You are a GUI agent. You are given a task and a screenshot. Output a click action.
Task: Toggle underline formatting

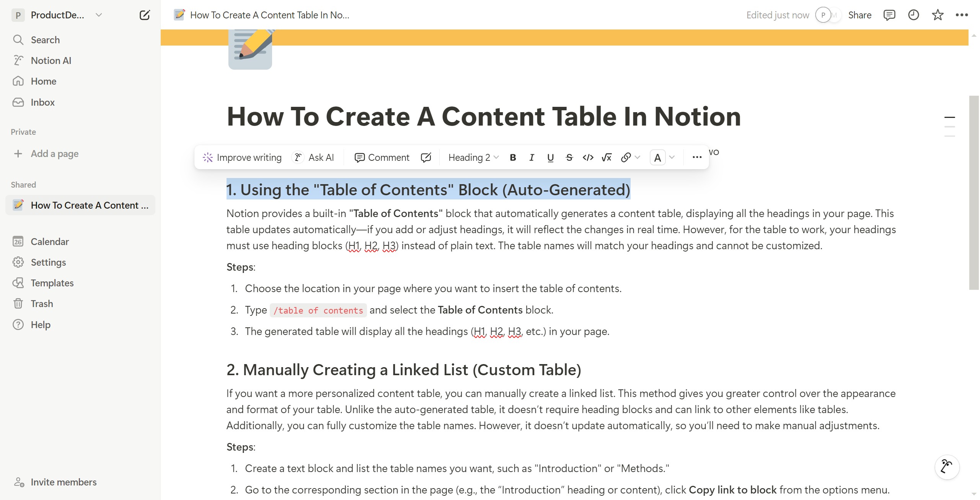coord(550,157)
